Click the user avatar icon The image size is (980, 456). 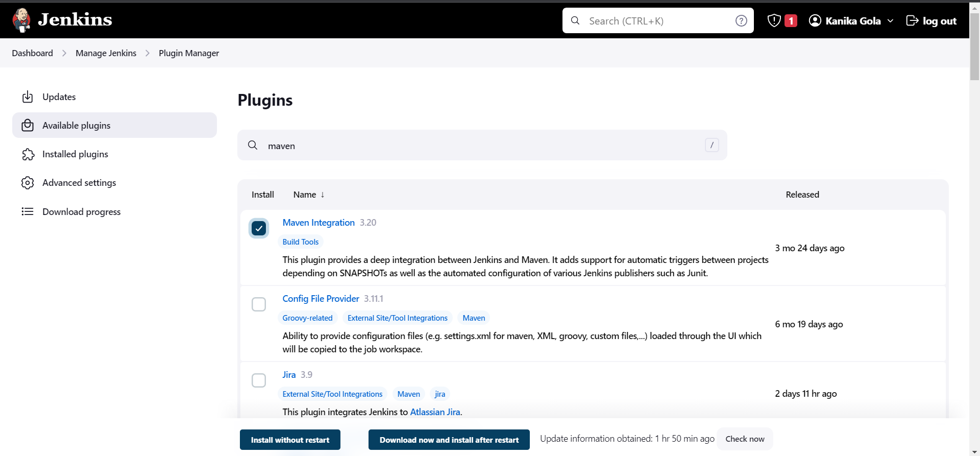click(x=815, y=20)
